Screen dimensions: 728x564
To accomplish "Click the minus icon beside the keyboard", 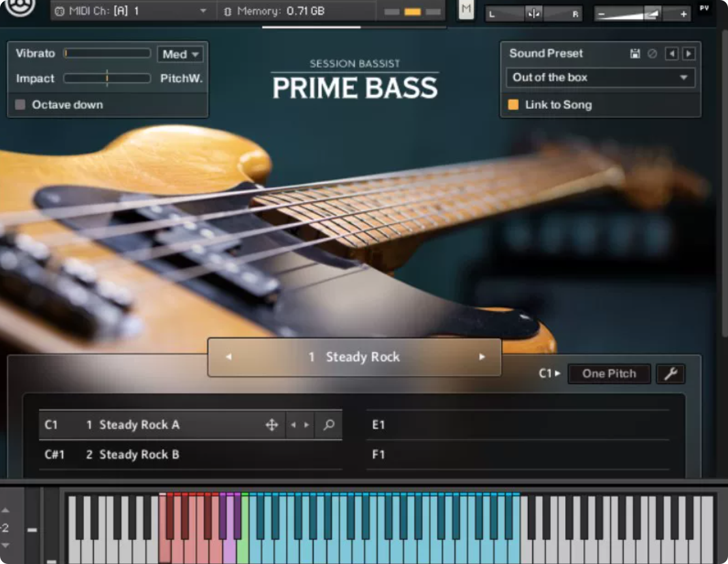I will click(32, 529).
